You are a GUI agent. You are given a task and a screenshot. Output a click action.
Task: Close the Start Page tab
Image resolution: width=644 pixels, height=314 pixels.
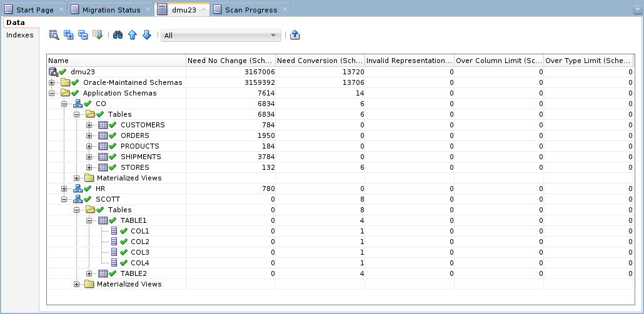(61, 9)
